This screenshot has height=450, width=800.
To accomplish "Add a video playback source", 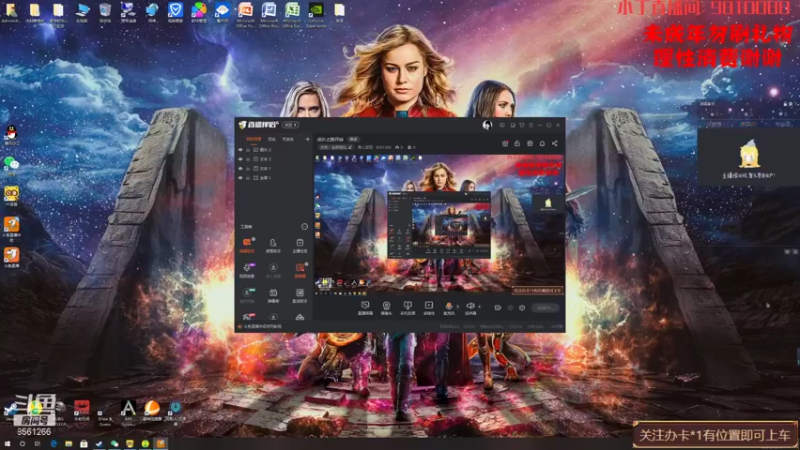I will [x=429, y=308].
